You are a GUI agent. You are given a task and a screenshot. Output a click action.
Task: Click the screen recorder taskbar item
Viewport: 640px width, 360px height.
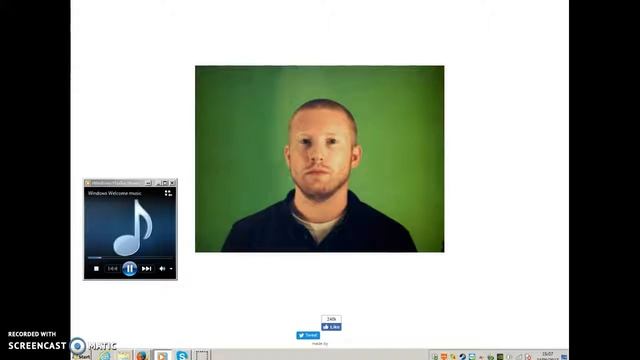point(202,355)
